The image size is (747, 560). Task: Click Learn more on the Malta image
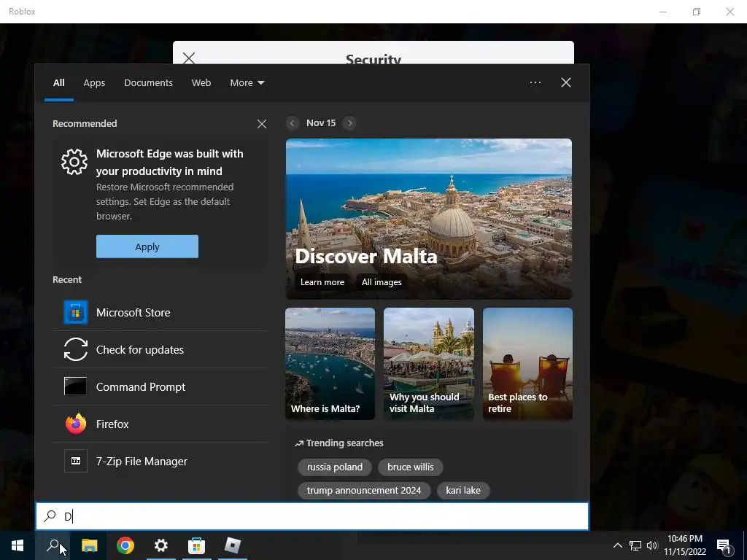tap(322, 282)
